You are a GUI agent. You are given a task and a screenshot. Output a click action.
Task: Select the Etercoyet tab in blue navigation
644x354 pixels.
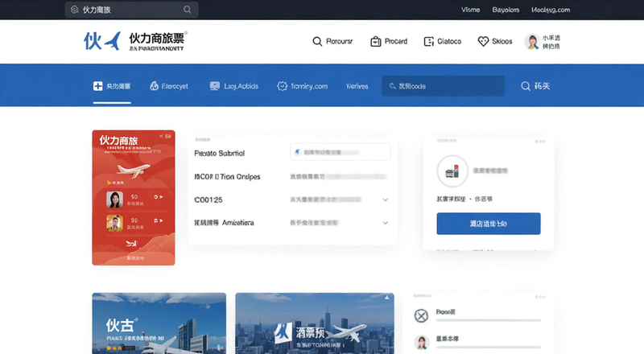(169, 86)
